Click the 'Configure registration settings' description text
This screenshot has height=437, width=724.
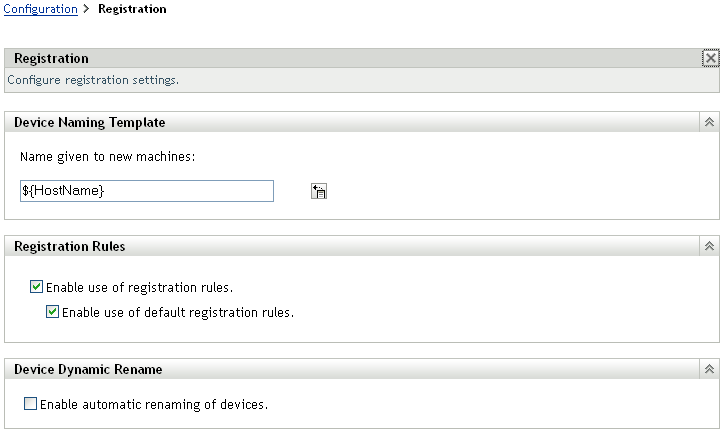(x=93, y=79)
